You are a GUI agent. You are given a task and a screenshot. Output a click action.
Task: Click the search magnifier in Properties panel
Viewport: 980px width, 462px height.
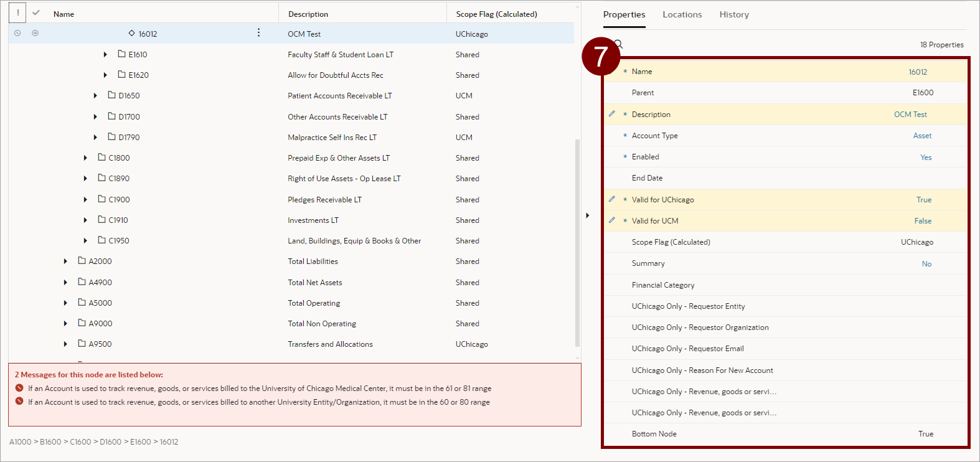619,44
